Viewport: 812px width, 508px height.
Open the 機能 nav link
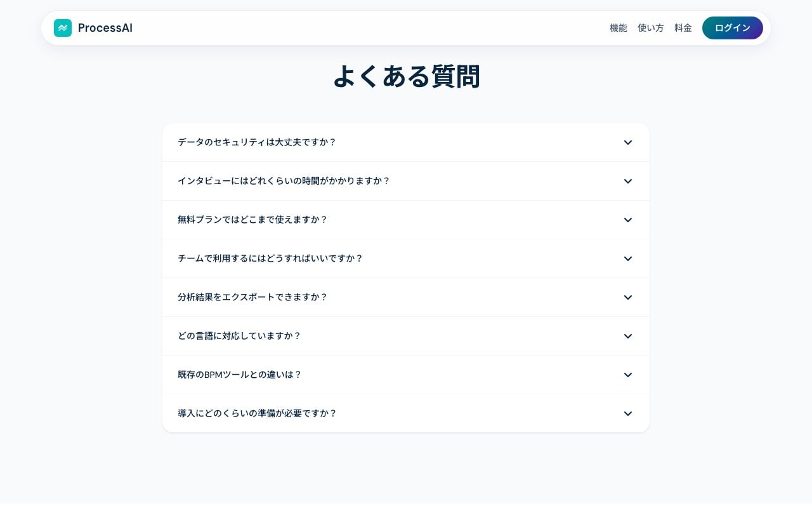click(x=619, y=28)
